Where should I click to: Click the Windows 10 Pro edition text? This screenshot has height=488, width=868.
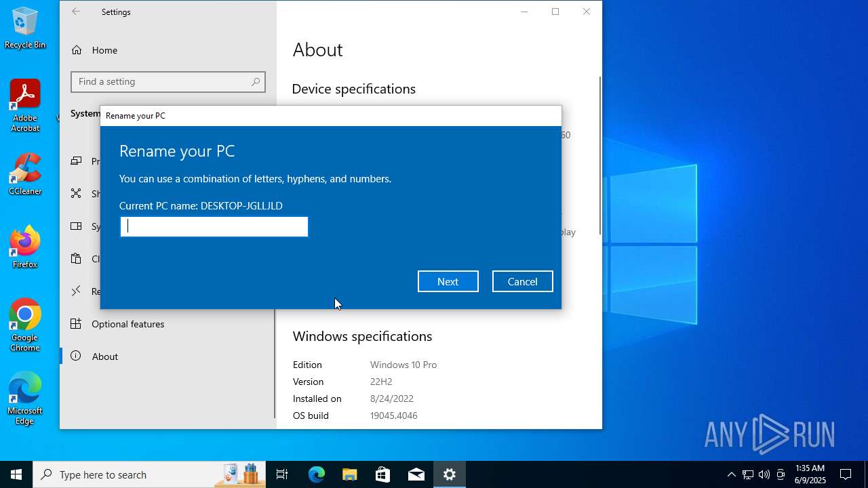[x=403, y=365]
